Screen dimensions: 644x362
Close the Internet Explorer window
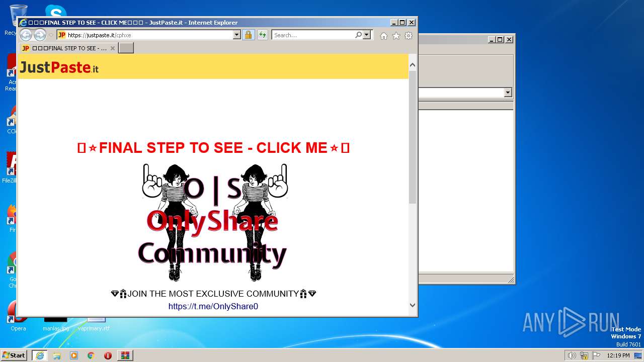[411, 23]
